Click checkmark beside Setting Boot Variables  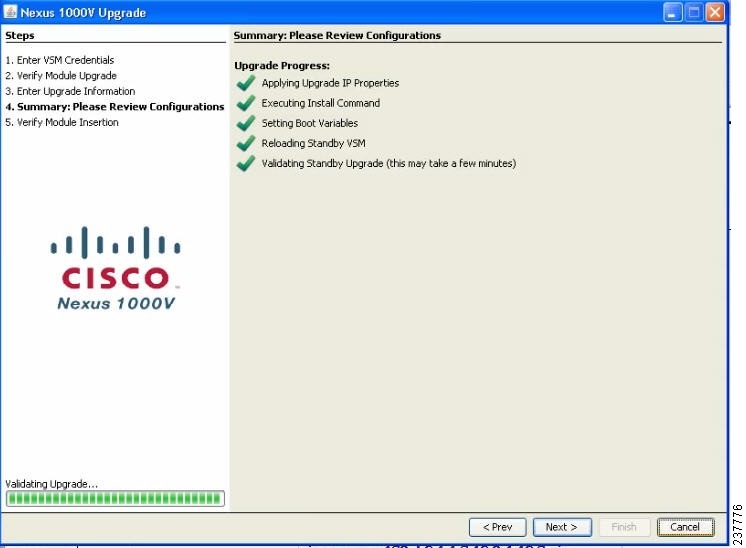coord(246,123)
